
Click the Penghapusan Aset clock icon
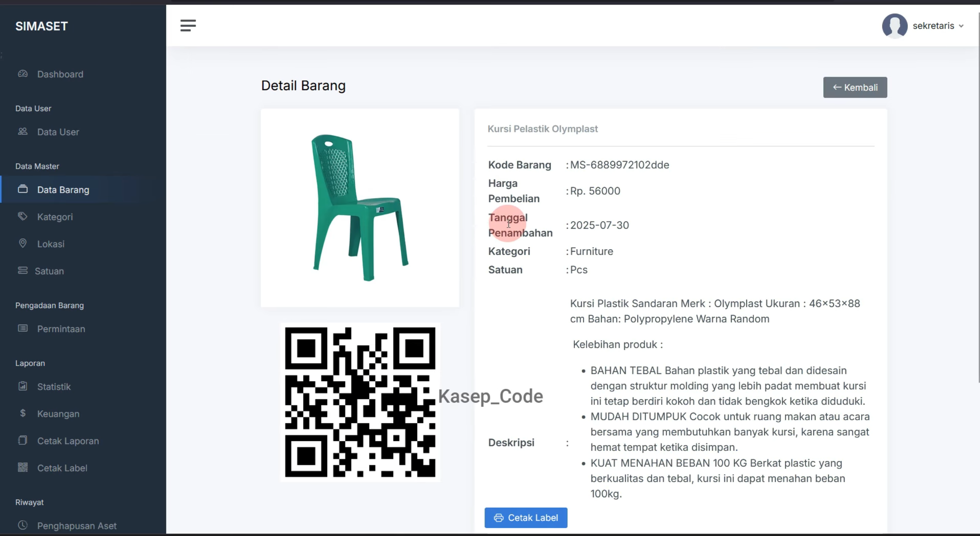23,525
